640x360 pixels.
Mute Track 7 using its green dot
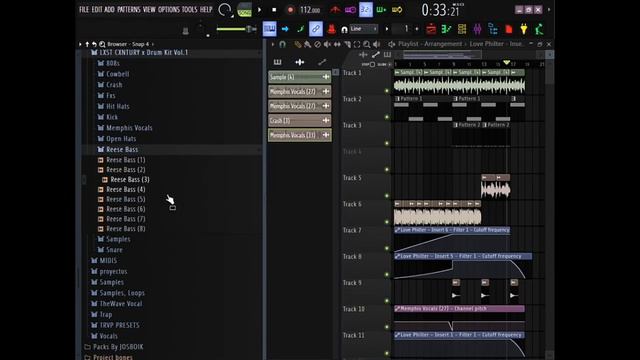387,248
